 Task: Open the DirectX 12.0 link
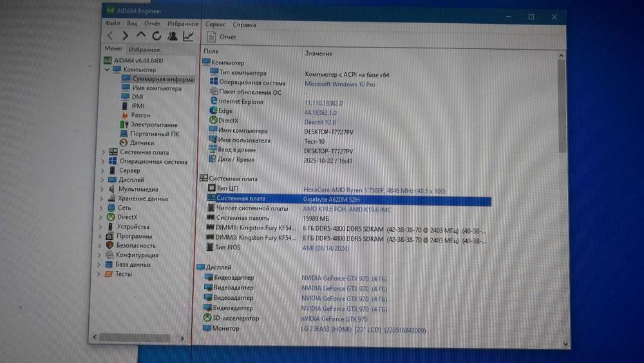tap(320, 122)
